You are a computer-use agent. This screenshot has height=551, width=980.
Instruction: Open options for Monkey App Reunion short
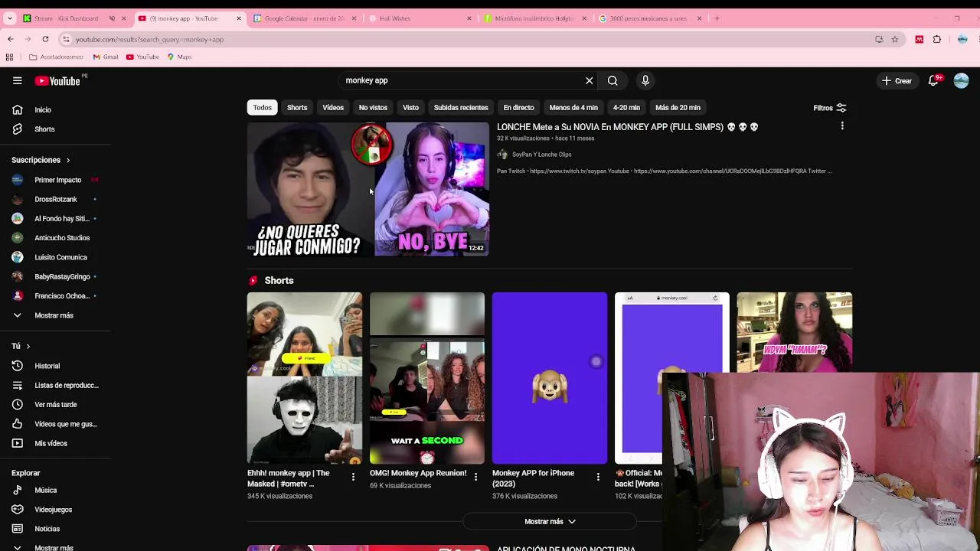pyautogui.click(x=475, y=477)
